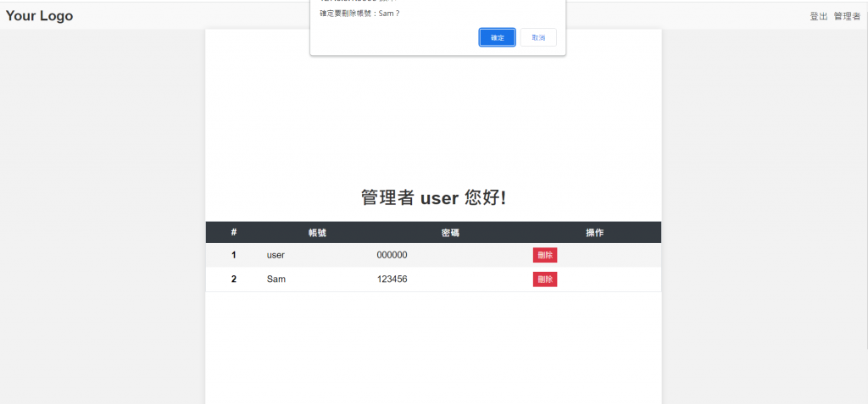Confirm deletion with the 確定 button
The image size is (868, 404).
click(x=497, y=37)
